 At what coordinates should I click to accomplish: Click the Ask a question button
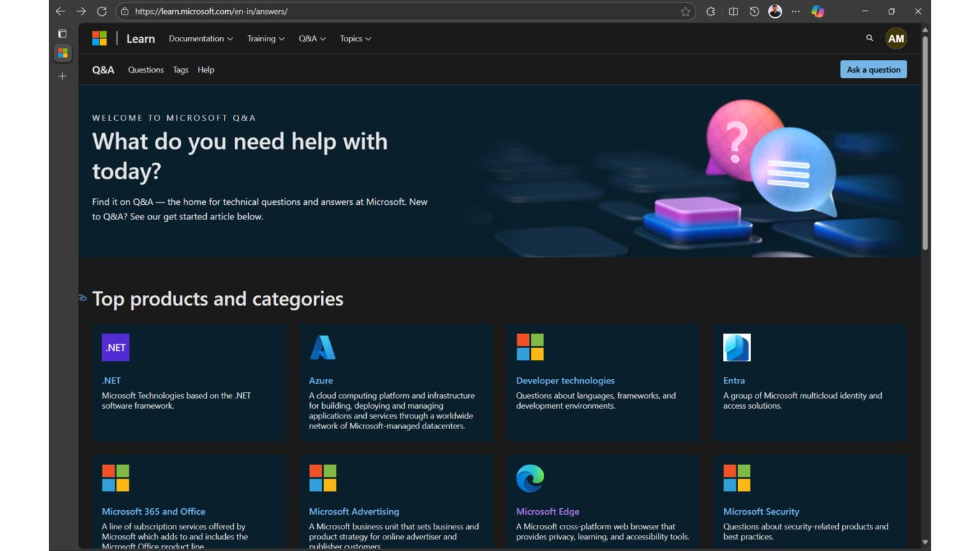[x=873, y=70]
